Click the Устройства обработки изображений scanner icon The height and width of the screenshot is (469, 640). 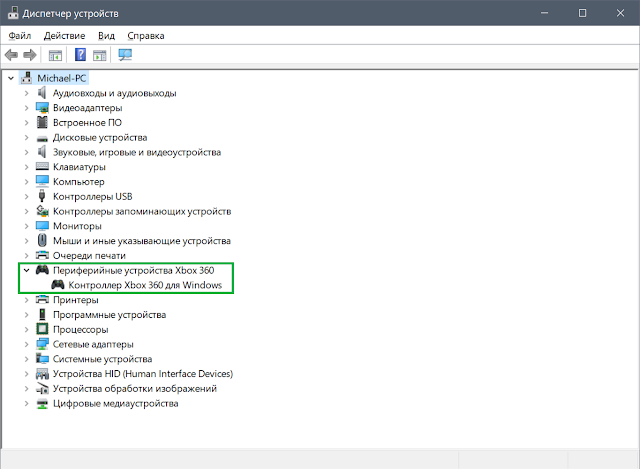click(42, 388)
